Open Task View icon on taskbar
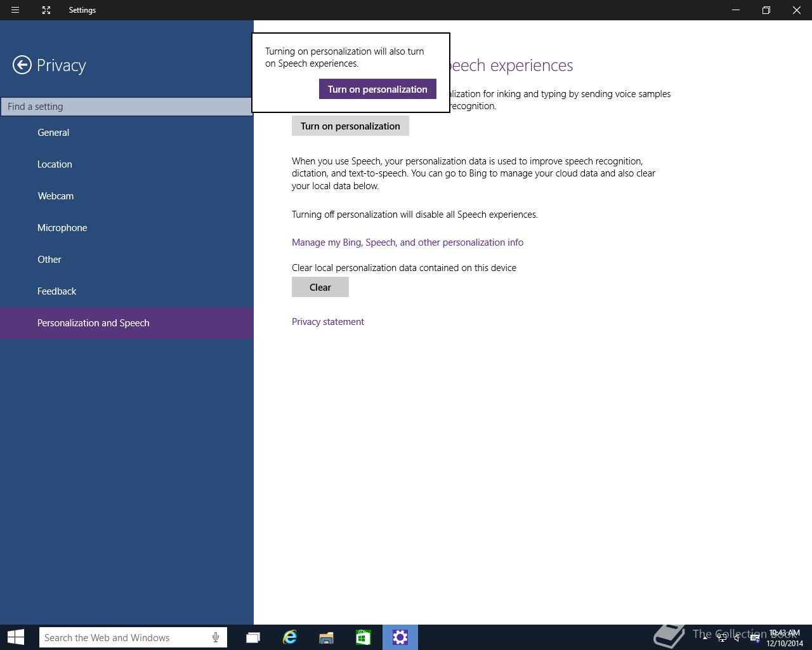The image size is (812, 650). 252,637
